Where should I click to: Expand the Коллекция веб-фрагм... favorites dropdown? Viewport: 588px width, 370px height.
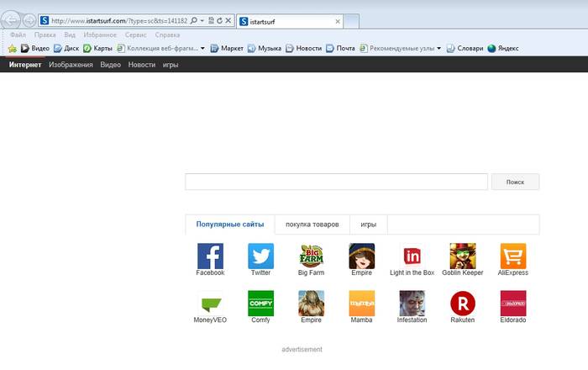[x=202, y=49]
